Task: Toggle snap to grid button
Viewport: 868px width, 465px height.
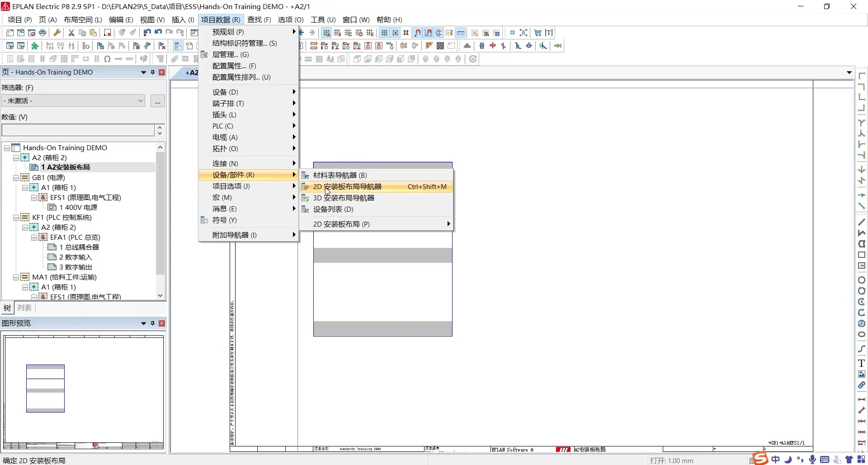Action: [x=395, y=33]
